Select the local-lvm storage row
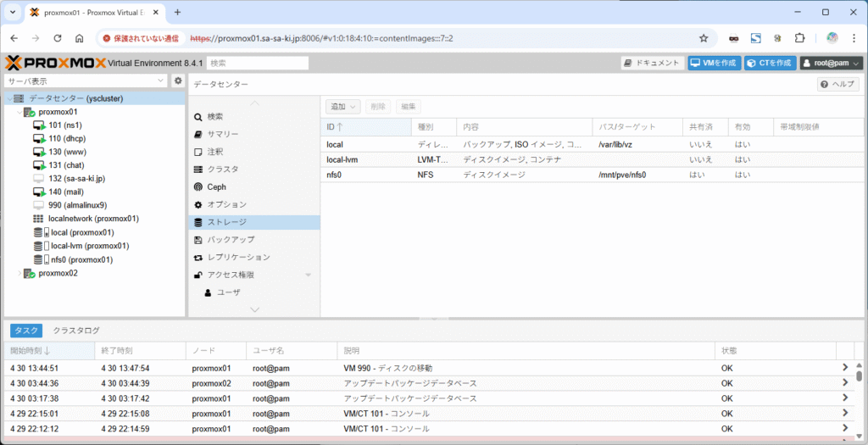Screen dimensions: 868x445 pyautogui.click(x=593, y=159)
